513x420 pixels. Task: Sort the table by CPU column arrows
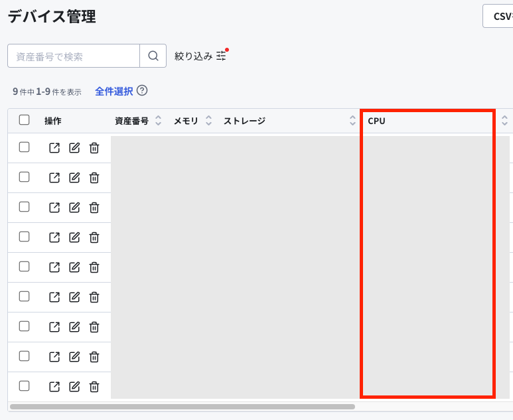pos(504,120)
